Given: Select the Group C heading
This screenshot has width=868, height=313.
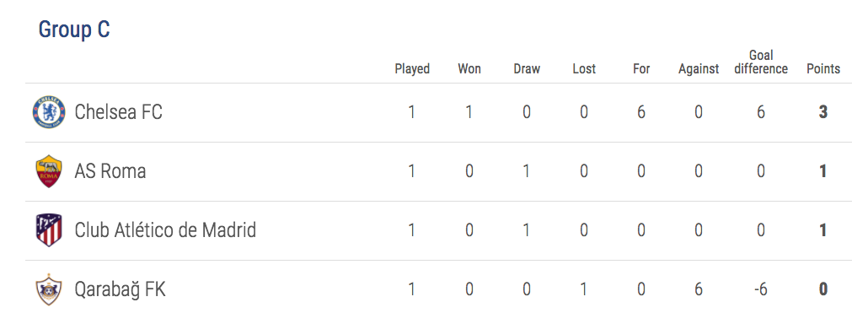Looking at the screenshot, I should pyautogui.click(x=74, y=30).
